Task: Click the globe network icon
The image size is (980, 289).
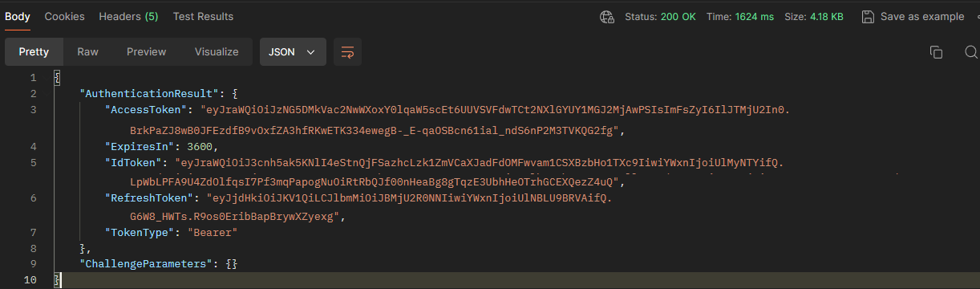Action: coord(607,16)
